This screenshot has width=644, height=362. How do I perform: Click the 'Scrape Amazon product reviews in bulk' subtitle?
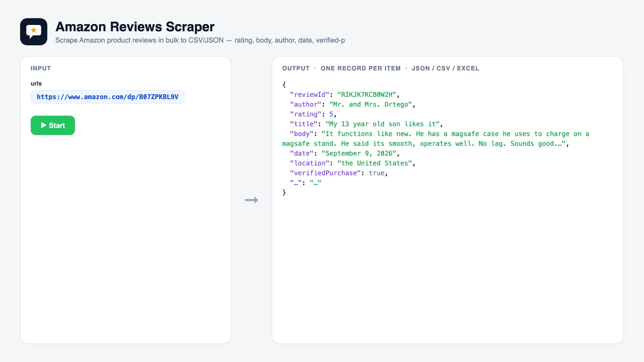click(x=200, y=40)
